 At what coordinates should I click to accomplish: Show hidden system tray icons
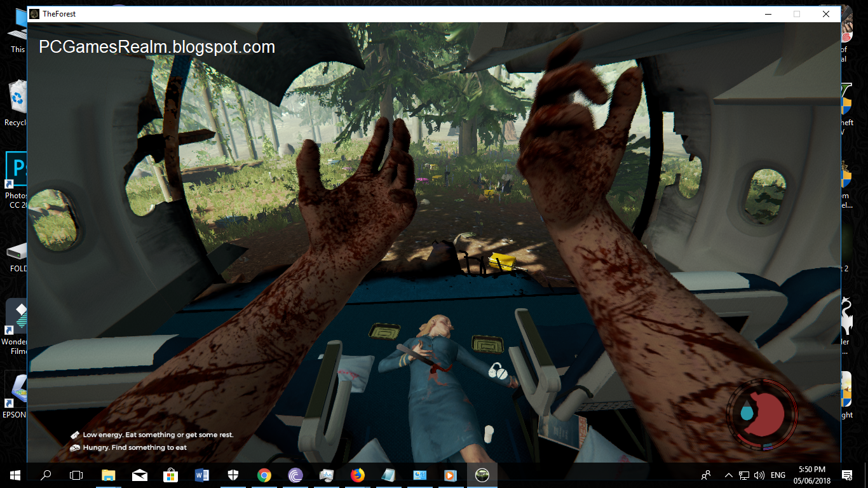(x=728, y=475)
